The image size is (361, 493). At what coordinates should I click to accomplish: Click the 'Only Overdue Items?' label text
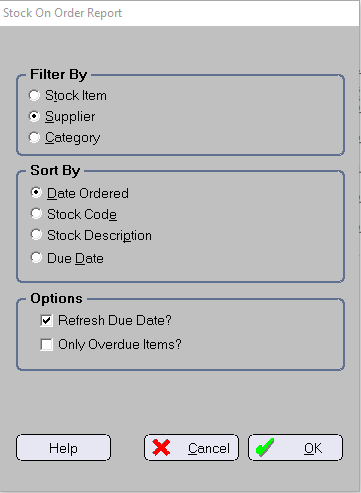tap(120, 344)
